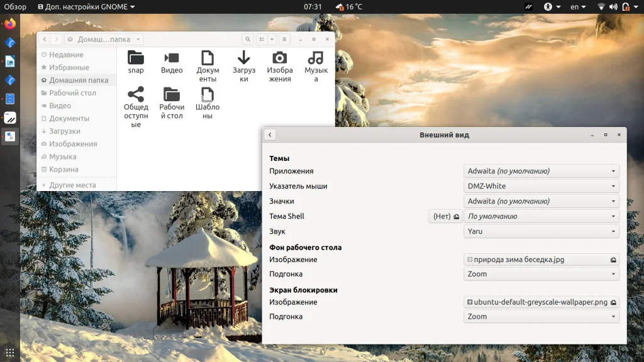This screenshot has height=362, width=644.
Task: Expand the Приложения theme dropdown
Action: tap(541, 171)
